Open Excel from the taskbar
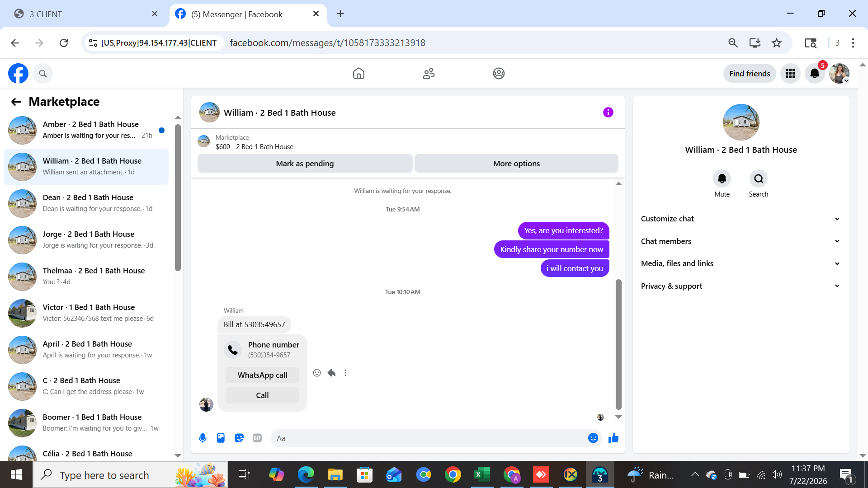 coord(482,474)
